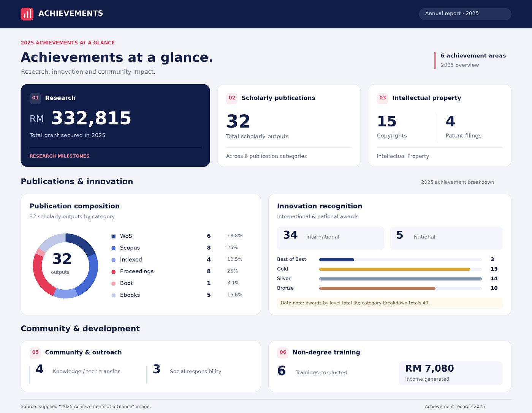The width and height of the screenshot is (532, 413).
Task: Click the donut chart center showing 32 outputs
Action: tap(61, 263)
